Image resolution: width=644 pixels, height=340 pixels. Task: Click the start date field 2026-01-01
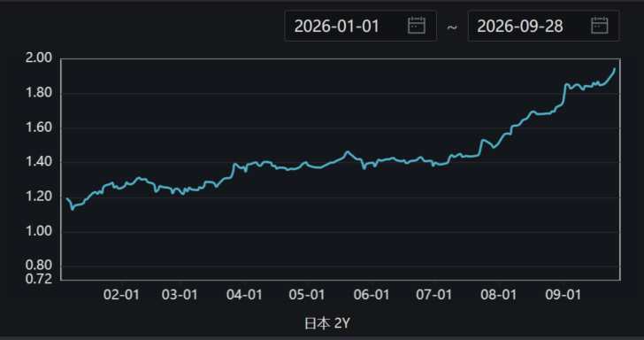pyautogui.click(x=360, y=26)
